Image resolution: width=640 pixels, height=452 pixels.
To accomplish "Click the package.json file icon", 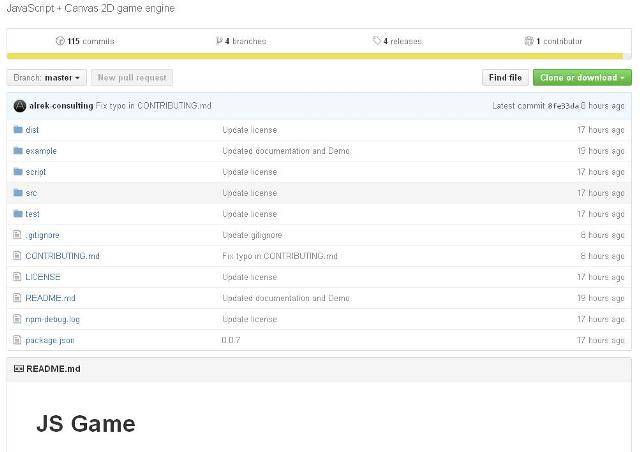I will click(x=17, y=340).
